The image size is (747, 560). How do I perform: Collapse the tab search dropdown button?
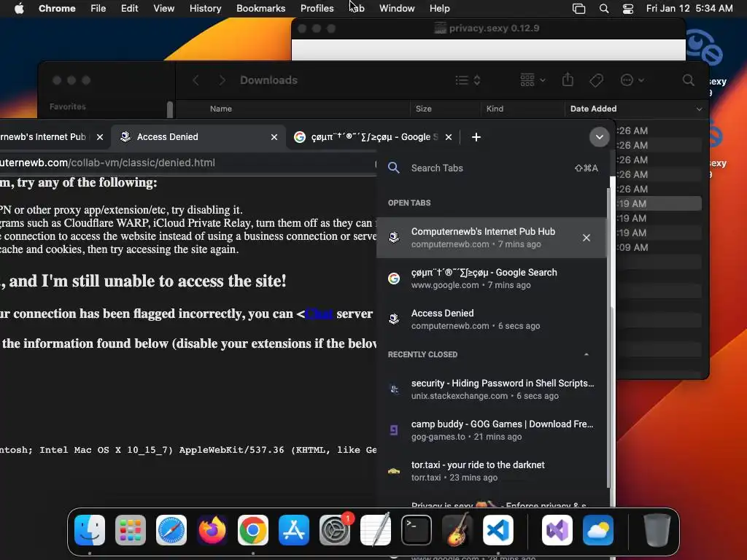point(600,137)
